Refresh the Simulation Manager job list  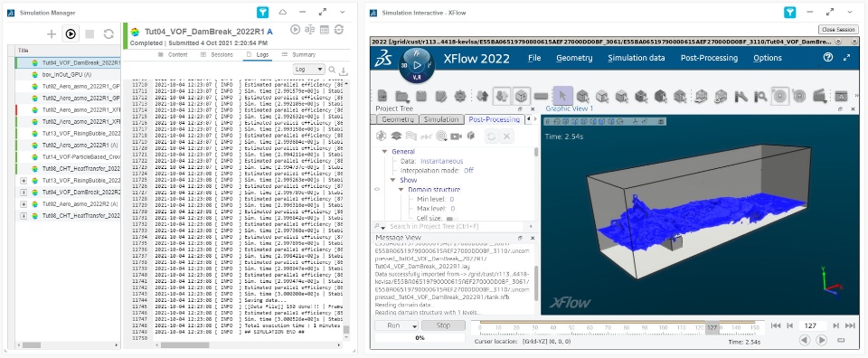point(108,33)
